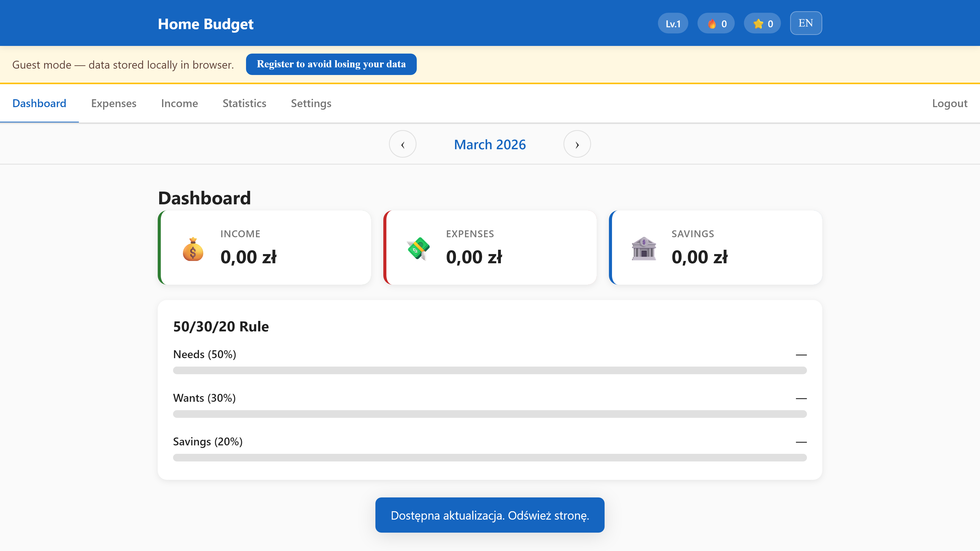Click the March 2026 month label
980x551 pixels.
490,144
